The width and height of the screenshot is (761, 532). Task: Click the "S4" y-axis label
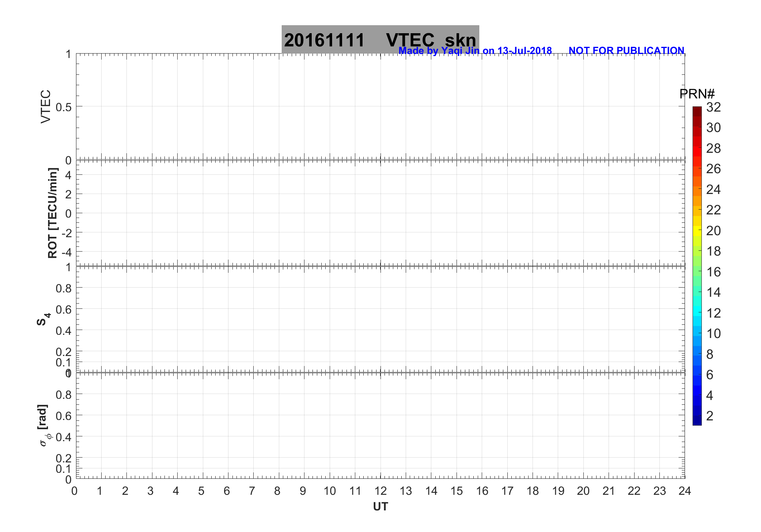(44, 320)
